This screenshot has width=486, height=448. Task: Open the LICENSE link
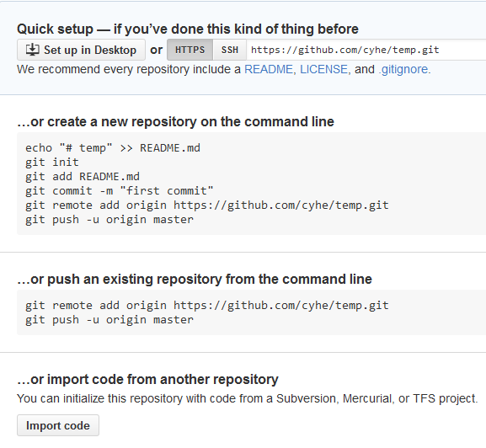click(x=323, y=69)
